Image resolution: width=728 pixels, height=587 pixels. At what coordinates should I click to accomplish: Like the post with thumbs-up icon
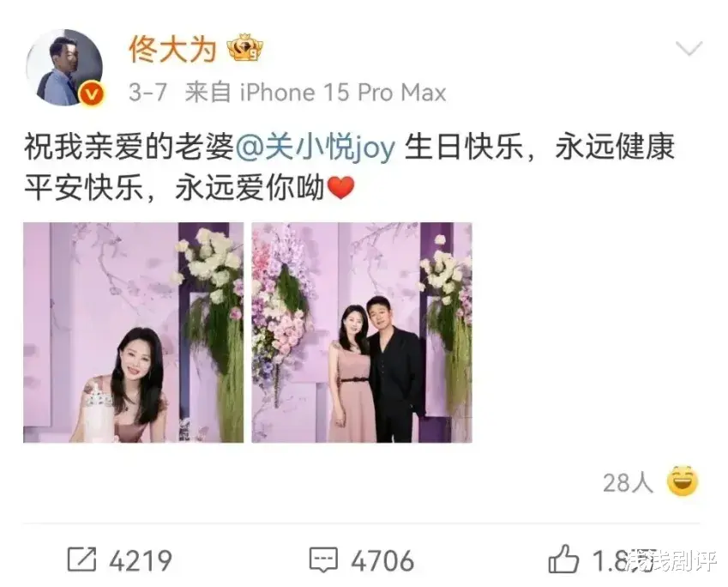point(563,559)
